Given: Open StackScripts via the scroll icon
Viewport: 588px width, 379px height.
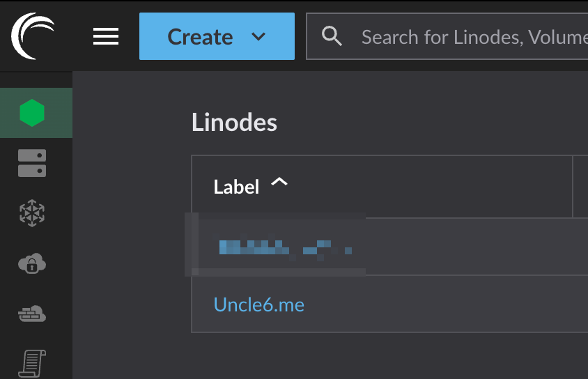Looking at the screenshot, I should pos(32,364).
